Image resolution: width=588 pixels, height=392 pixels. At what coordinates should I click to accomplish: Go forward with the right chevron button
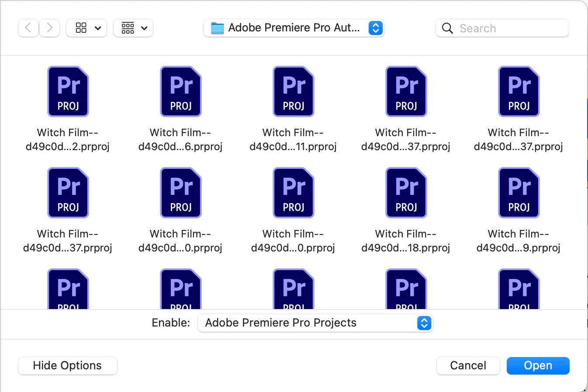point(49,28)
